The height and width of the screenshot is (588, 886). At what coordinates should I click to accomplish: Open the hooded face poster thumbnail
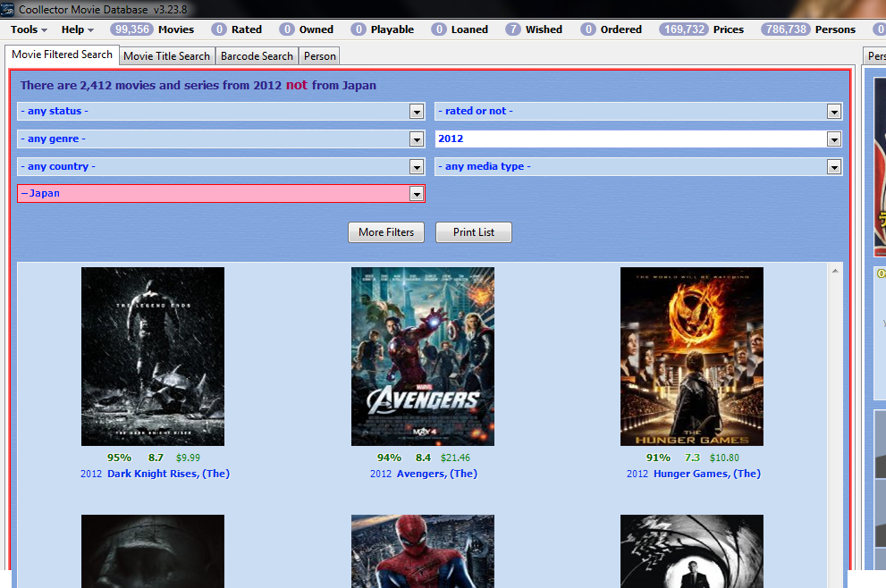(x=153, y=550)
